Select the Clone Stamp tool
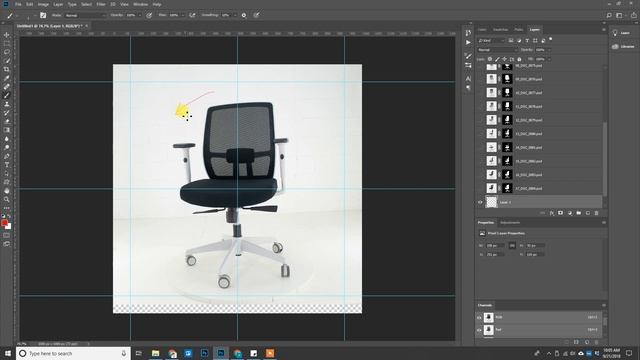Viewport: 640px width, 360px height. 7,104
